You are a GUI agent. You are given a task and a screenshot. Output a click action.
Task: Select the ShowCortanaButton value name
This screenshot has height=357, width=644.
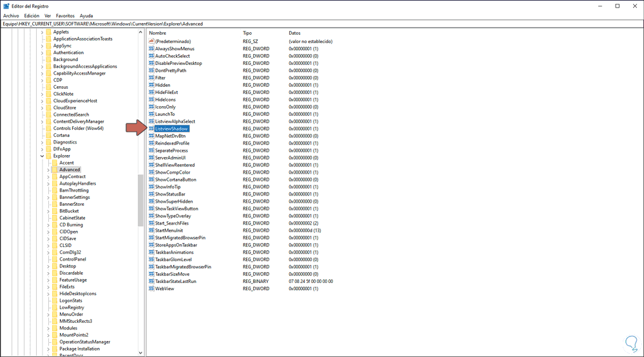click(x=175, y=179)
